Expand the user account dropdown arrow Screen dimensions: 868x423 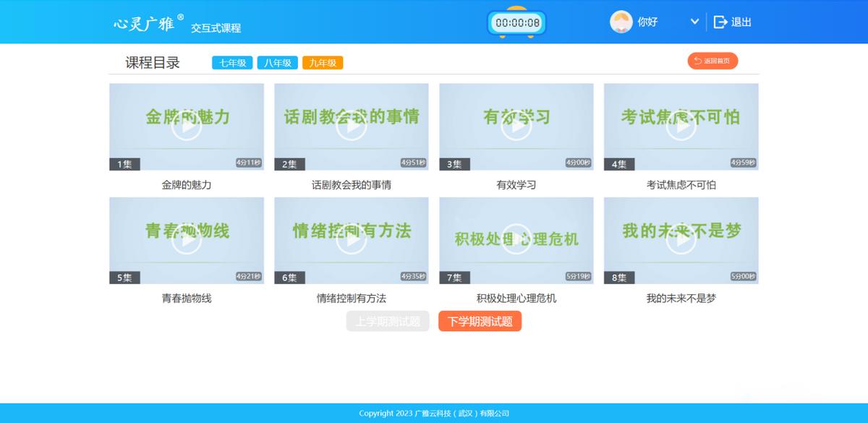point(694,22)
